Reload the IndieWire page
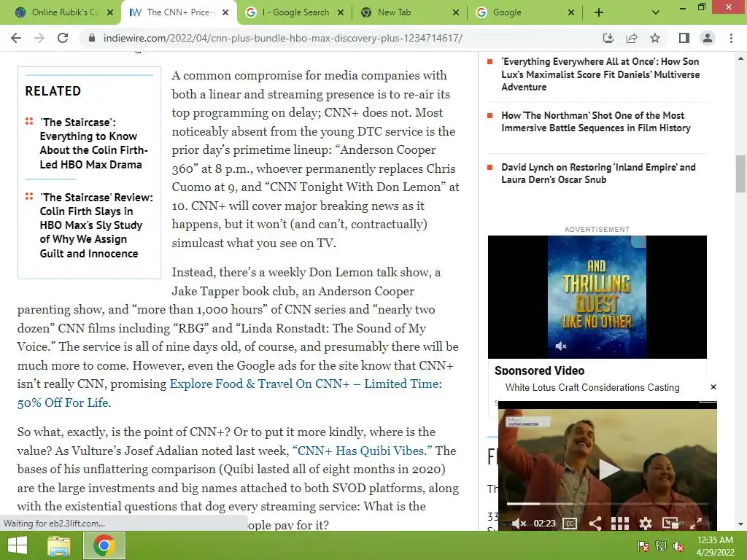This screenshot has width=747, height=560. (x=63, y=38)
